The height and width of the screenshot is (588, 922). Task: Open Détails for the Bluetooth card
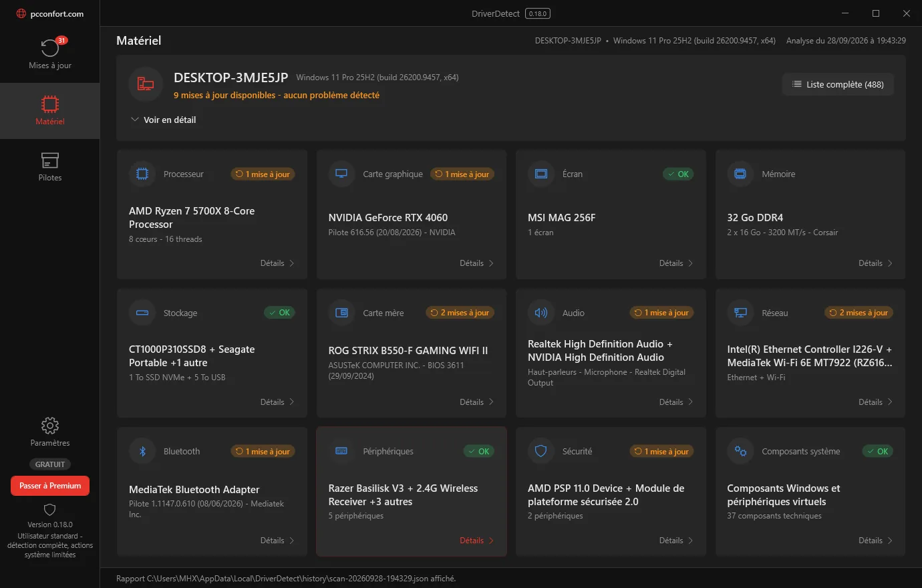(x=277, y=541)
